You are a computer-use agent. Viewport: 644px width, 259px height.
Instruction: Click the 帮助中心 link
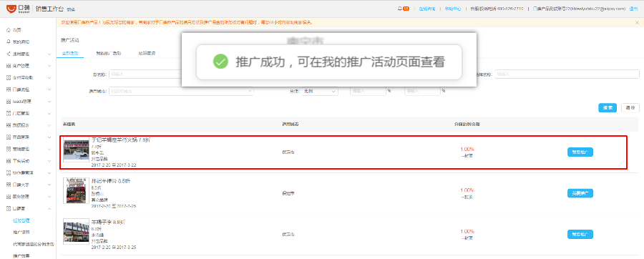453,8
